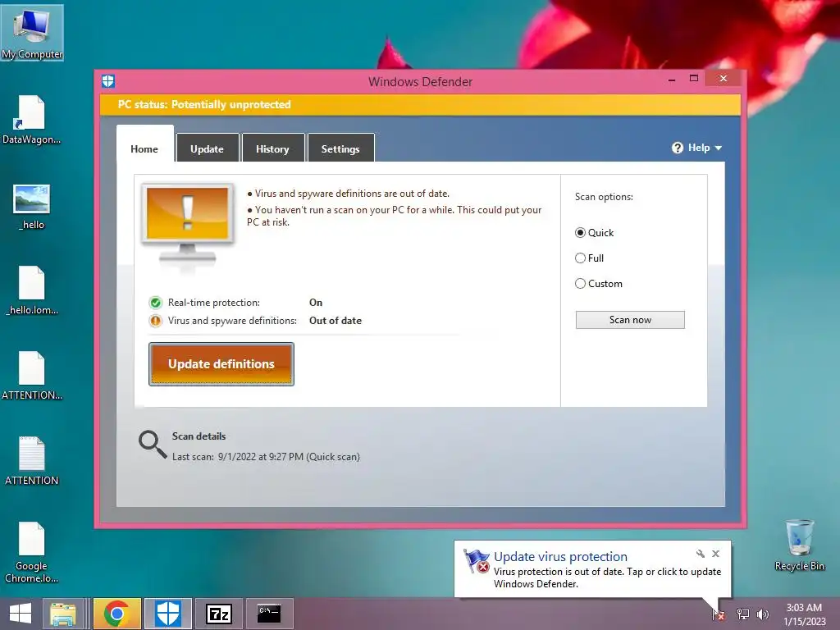Screen dimensions: 840x630
Task: Open the DataWagon shortcut on the desktop
Action: click(x=31, y=120)
